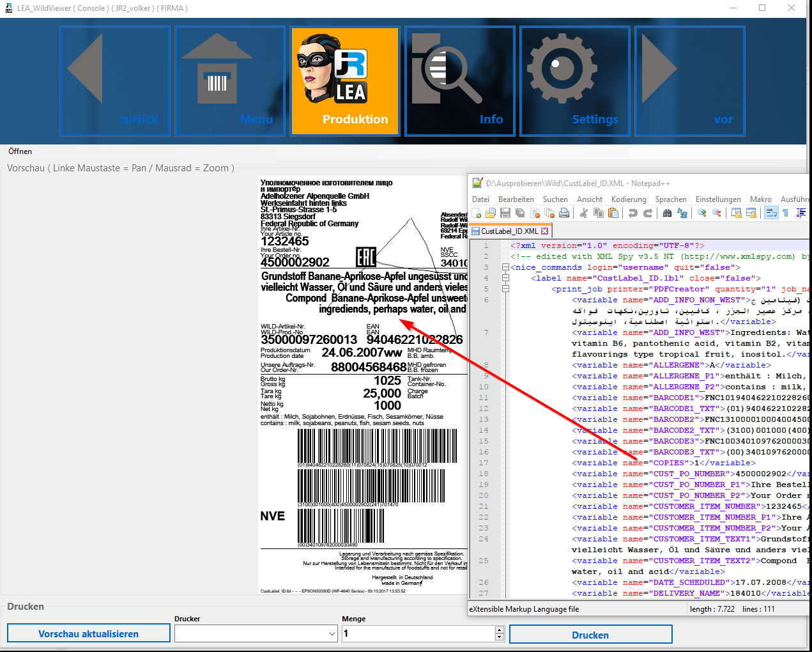Screen dimensions: 812x652
Task: Collapse the label XML node on line 4
Action: coord(505,278)
